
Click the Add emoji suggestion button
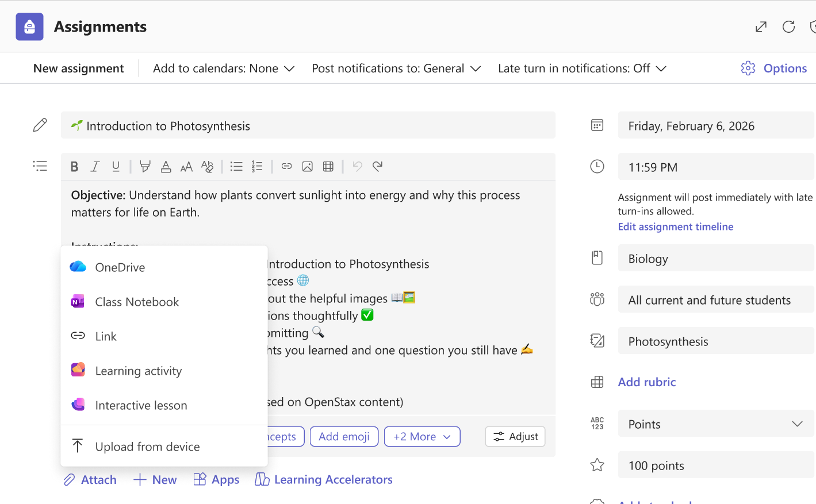pyautogui.click(x=344, y=437)
